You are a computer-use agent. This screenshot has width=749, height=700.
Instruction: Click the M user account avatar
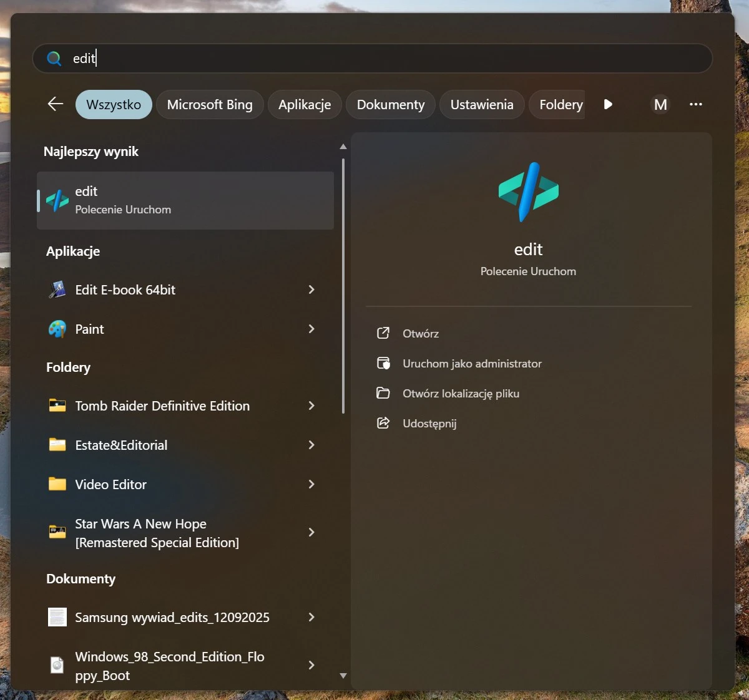pyautogui.click(x=660, y=104)
